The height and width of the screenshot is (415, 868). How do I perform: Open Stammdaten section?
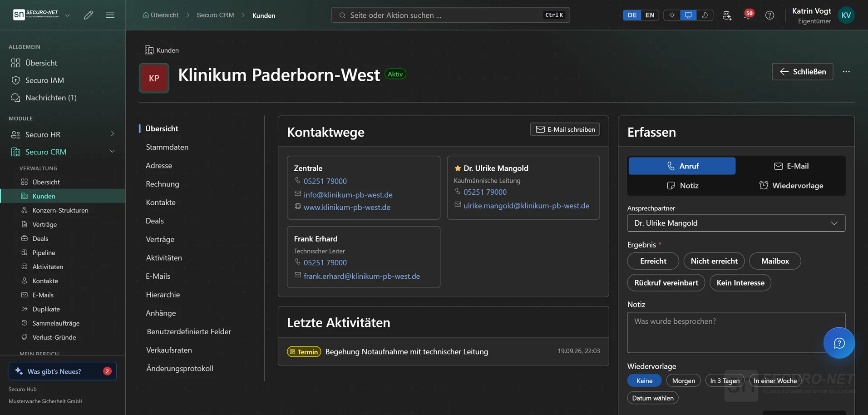(167, 147)
